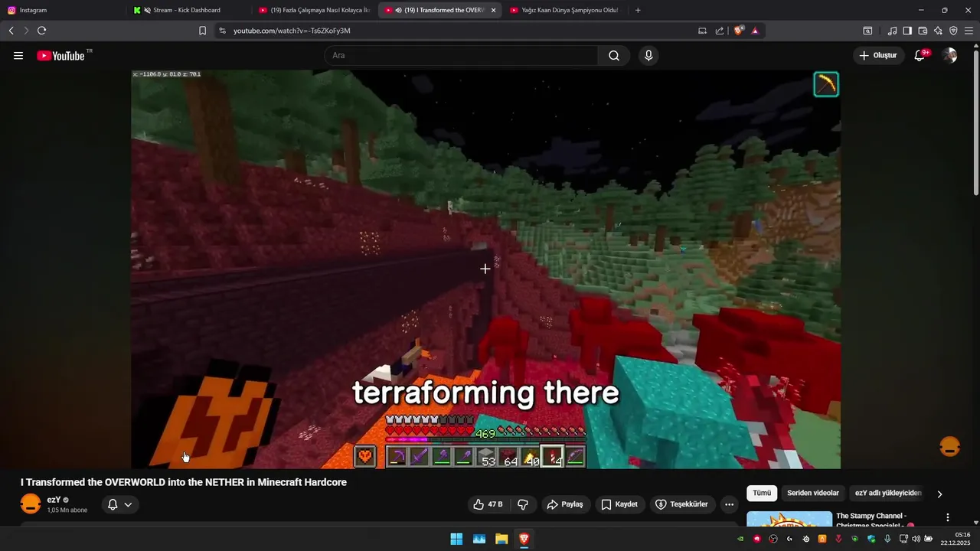The height and width of the screenshot is (551, 980).
Task: Switch to Fazla Çalışmaya Nasıl tab
Action: (314, 10)
